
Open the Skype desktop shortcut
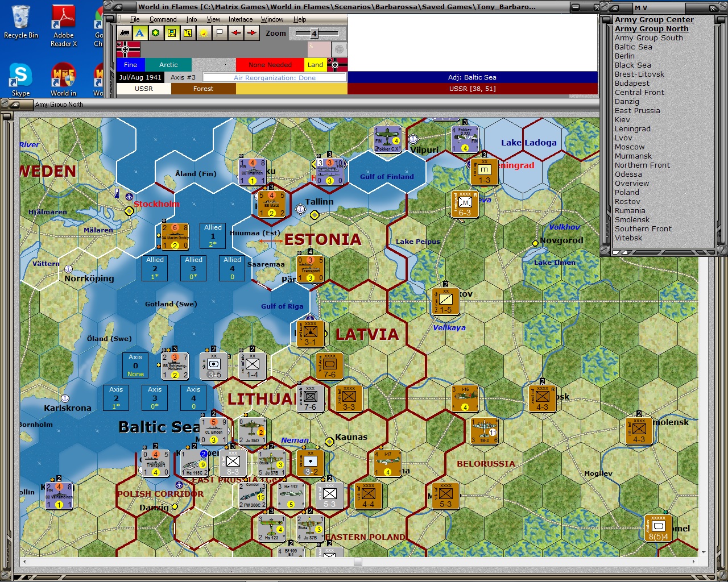coord(21,80)
